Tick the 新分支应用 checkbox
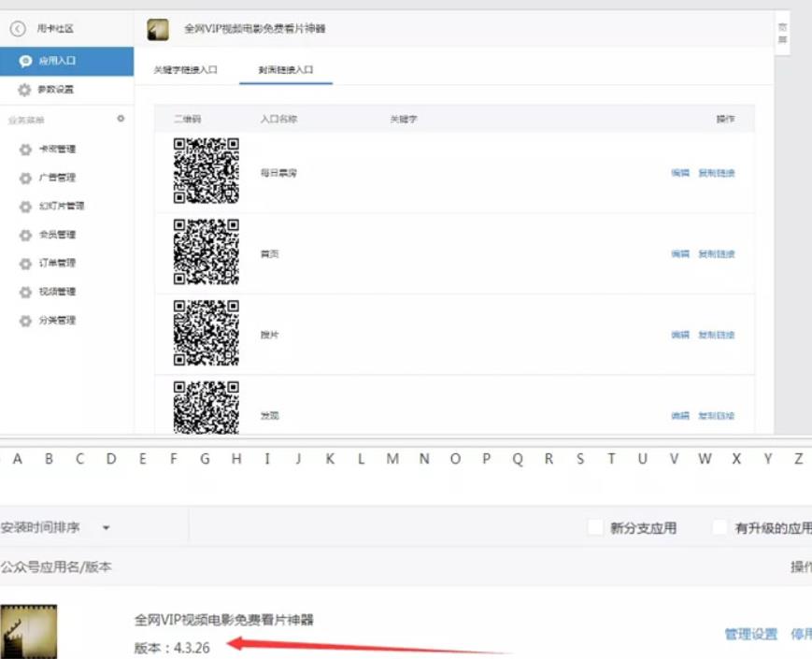Image resolution: width=812 pixels, height=659 pixels. [x=595, y=527]
